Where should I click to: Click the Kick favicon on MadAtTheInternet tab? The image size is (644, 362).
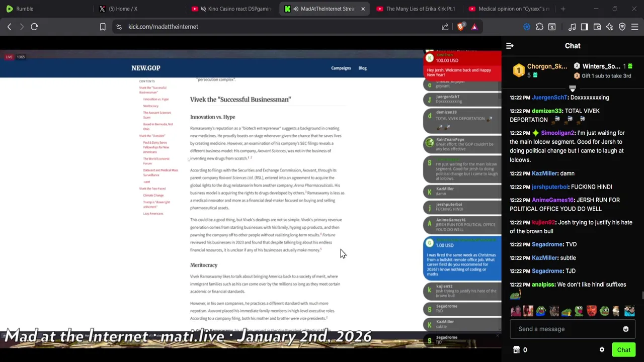[x=287, y=9]
